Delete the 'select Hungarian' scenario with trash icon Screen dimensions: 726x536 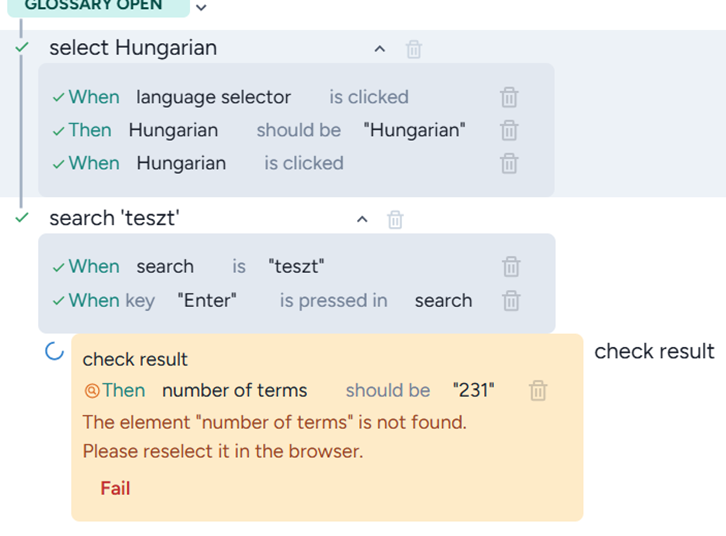click(x=414, y=49)
